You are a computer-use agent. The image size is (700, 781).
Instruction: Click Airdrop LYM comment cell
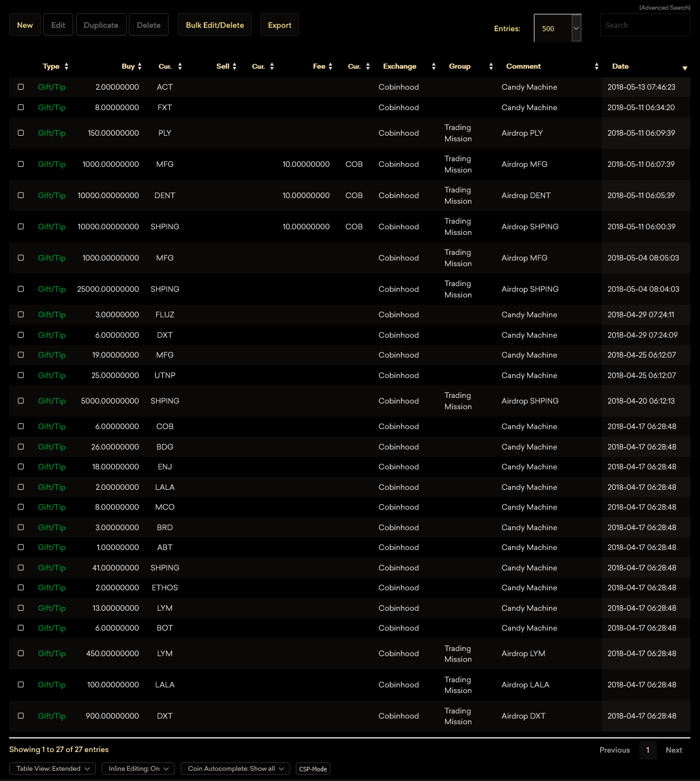[x=523, y=653]
